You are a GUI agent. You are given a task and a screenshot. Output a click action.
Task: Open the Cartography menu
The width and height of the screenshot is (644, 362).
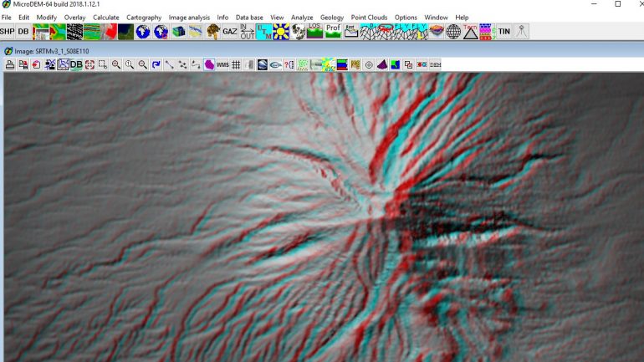click(144, 18)
